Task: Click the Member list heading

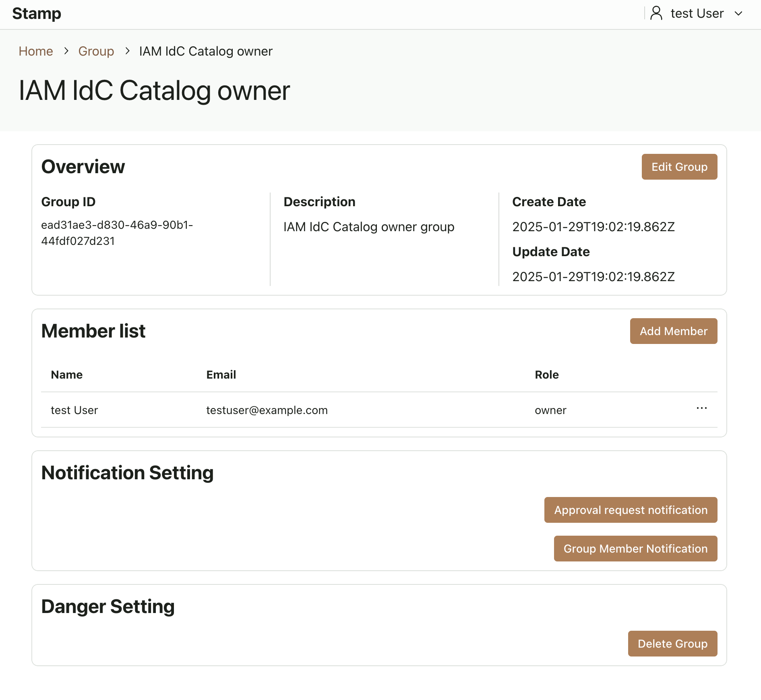Action: [93, 331]
